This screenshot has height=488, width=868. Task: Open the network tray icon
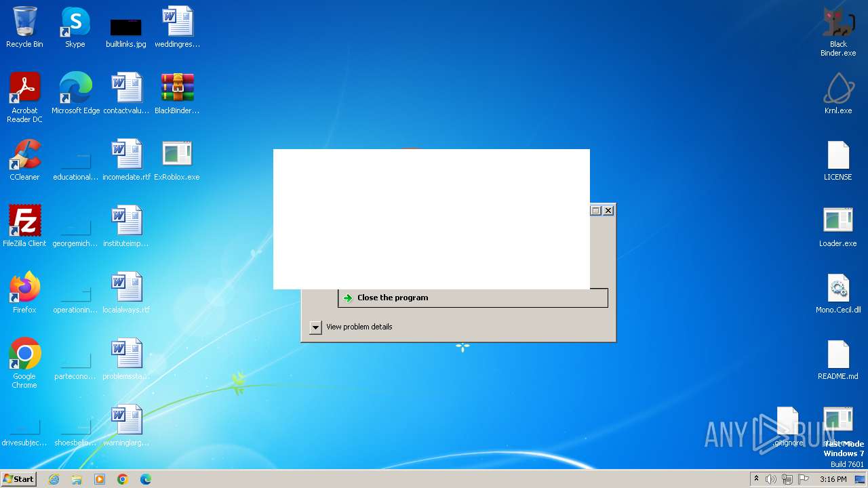tap(787, 479)
